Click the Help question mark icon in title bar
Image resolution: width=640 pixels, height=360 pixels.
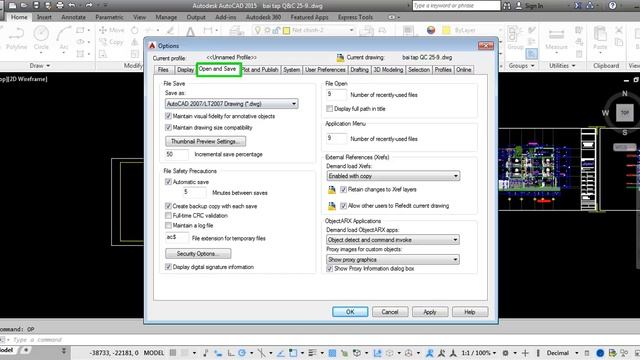point(612,6)
